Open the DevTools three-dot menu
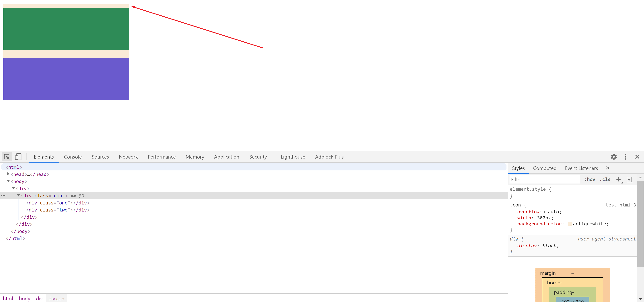Image resolution: width=644 pixels, height=302 pixels. [x=626, y=157]
